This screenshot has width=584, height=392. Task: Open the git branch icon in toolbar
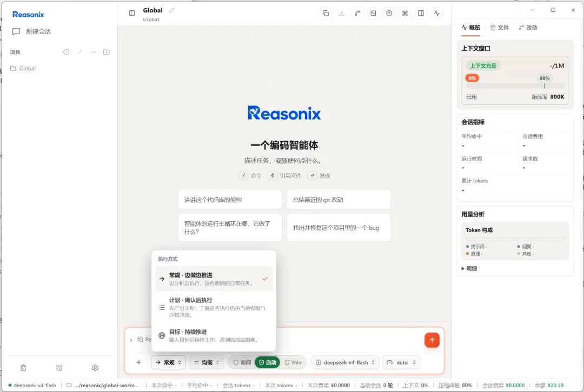click(357, 14)
